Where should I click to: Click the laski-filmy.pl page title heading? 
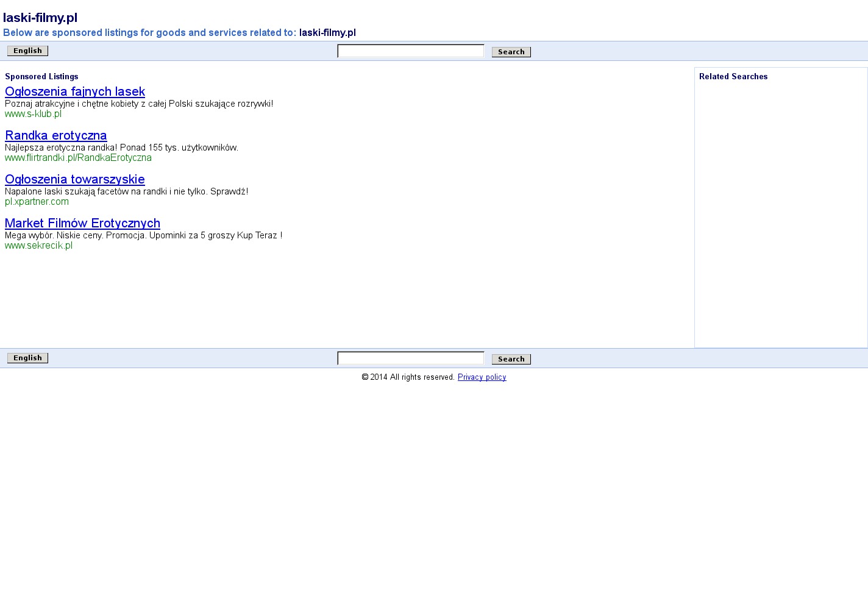[x=40, y=18]
